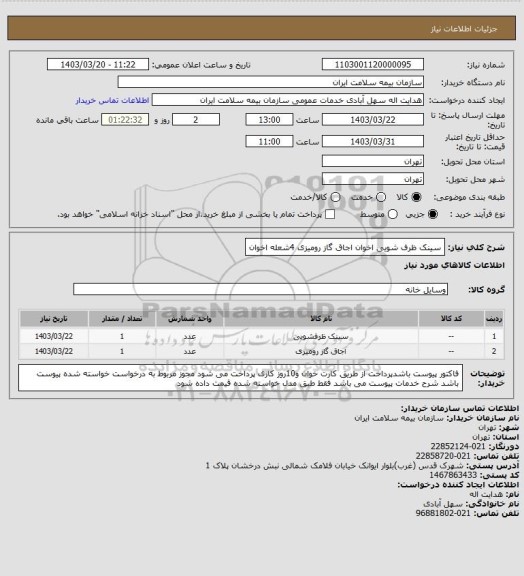Click the fax number 22852124-021
524x576 pixels.
[x=458, y=446]
